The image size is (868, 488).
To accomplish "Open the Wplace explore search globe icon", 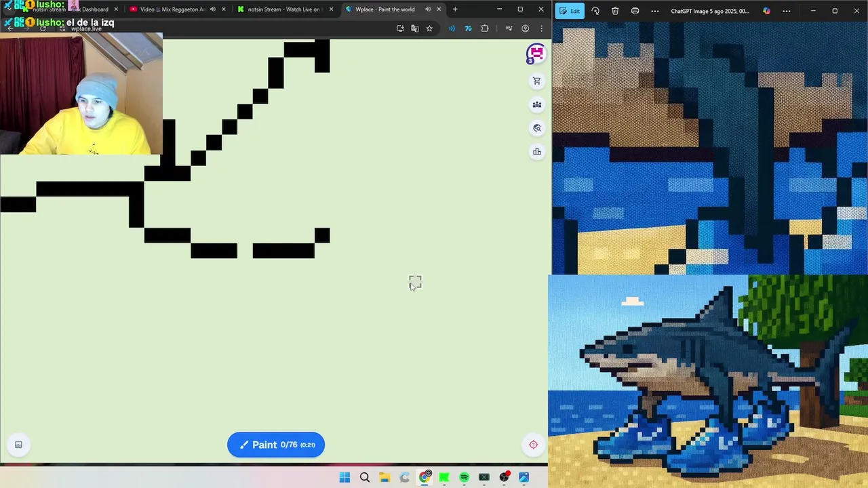I will pos(536,128).
